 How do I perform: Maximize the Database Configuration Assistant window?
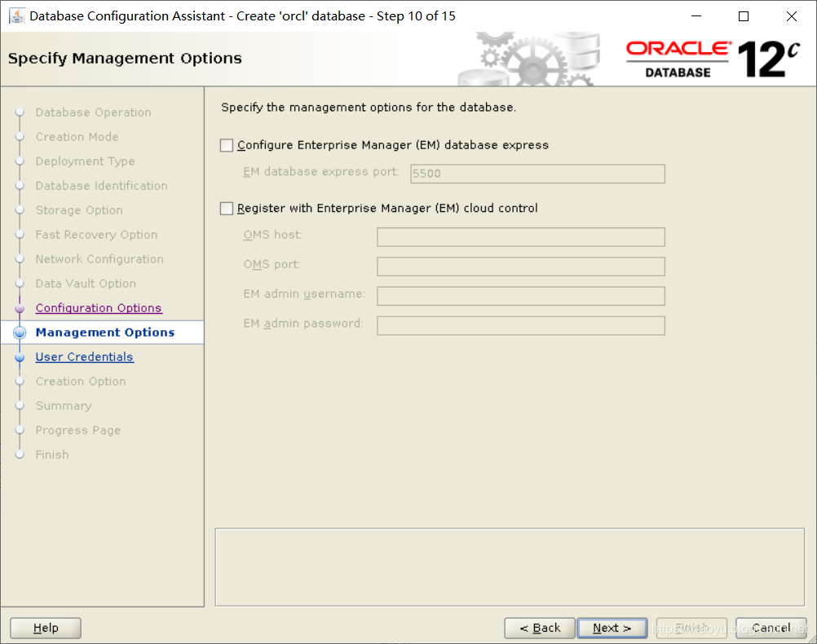[744, 16]
